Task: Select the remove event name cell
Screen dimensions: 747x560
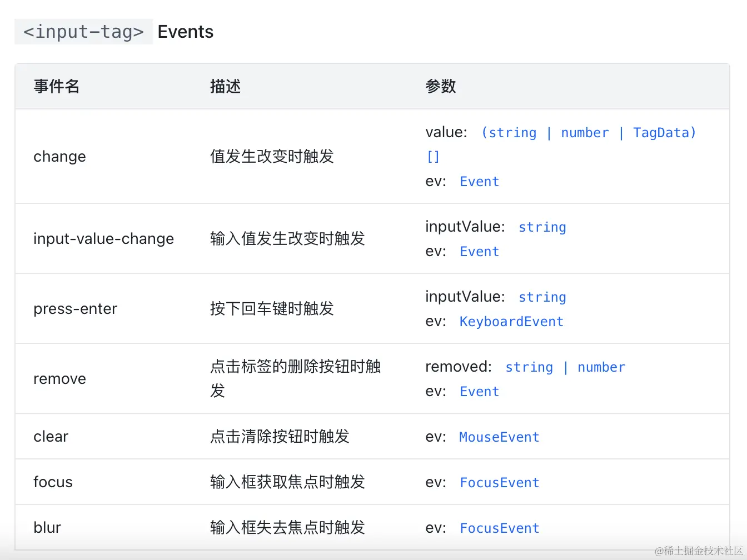Action: pos(59,379)
